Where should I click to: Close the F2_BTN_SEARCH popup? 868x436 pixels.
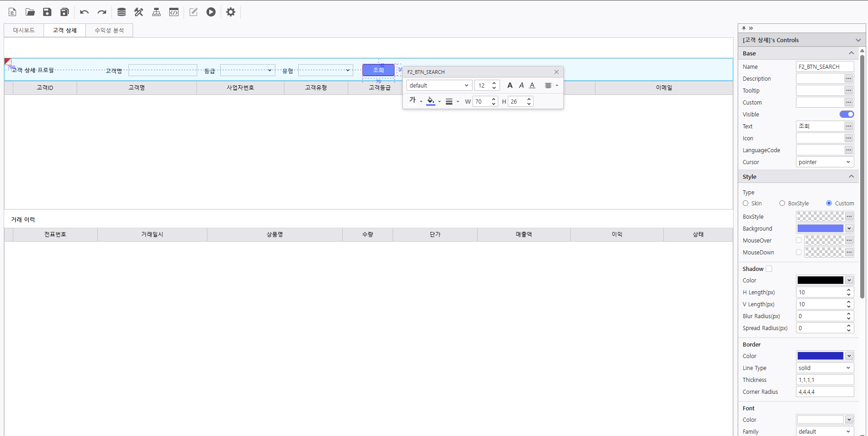[556, 72]
